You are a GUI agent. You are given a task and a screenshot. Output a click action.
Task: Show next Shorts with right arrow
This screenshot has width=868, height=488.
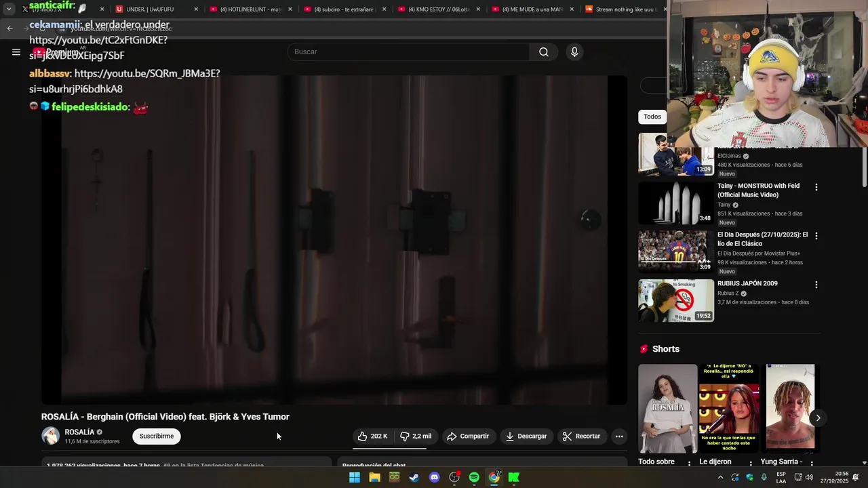(818, 418)
